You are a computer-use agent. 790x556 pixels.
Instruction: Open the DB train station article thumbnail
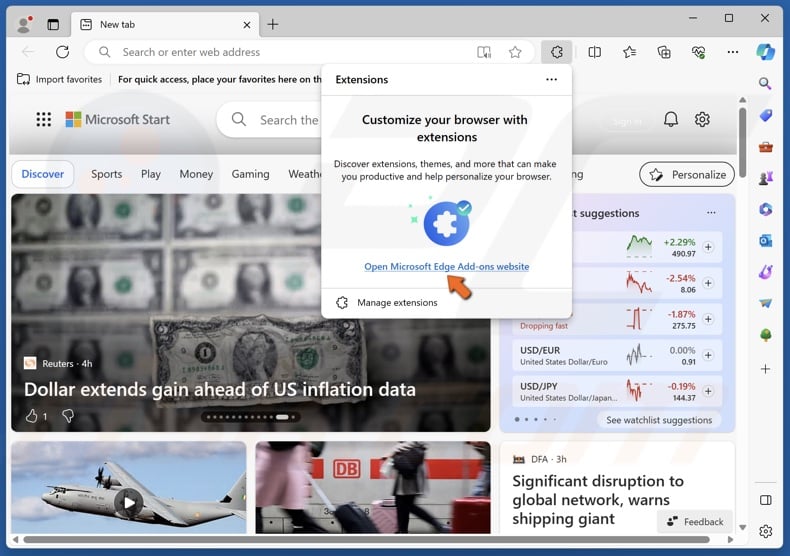point(373,488)
